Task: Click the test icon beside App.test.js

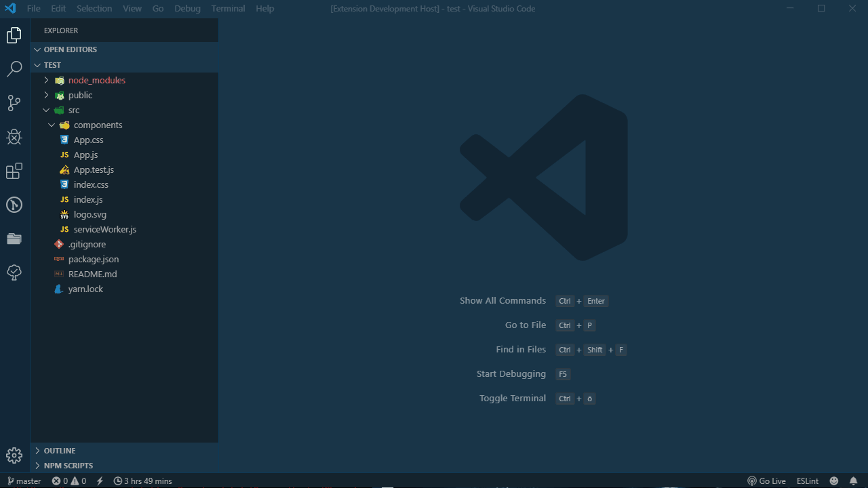Action: 64,169
